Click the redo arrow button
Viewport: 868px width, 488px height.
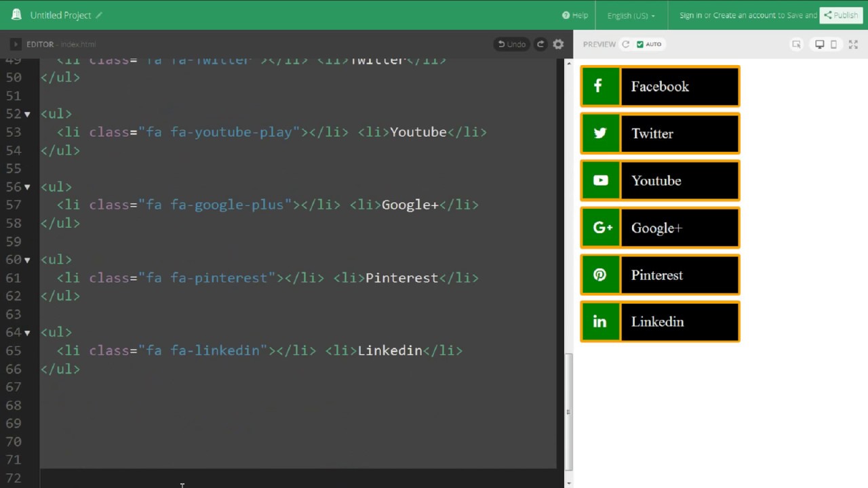pyautogui.click(x=540, y=44)
